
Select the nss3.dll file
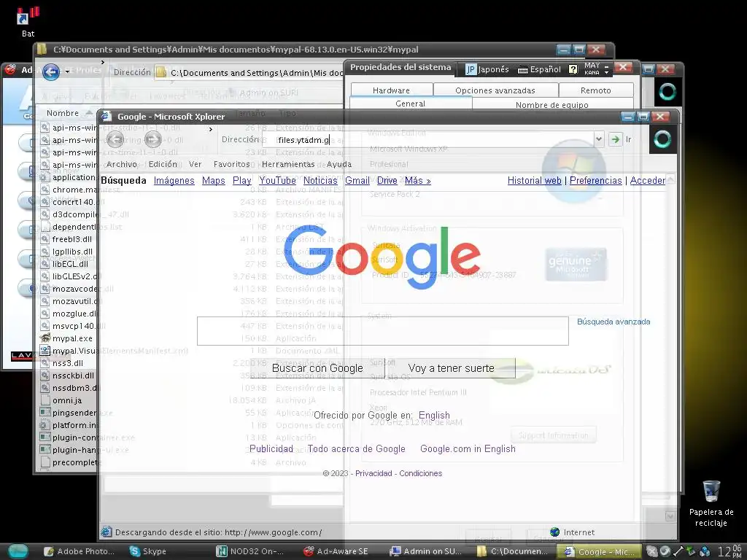pyautogui.click(x=68, y=363)
